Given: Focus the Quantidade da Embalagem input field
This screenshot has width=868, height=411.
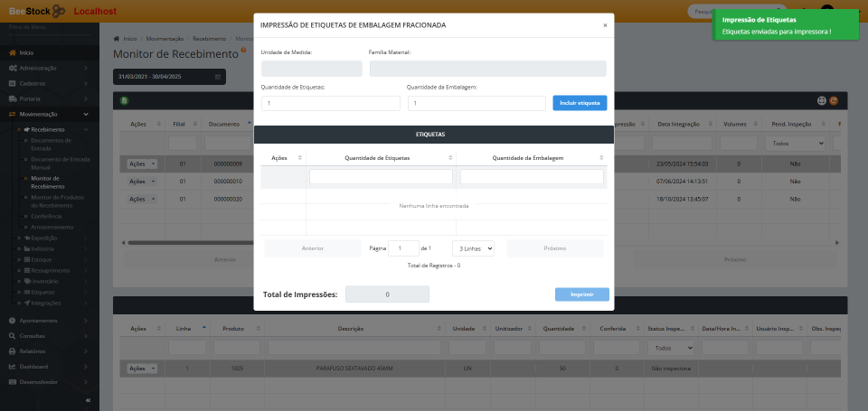Looking at the screenshot, I should [x=476, y=104].
